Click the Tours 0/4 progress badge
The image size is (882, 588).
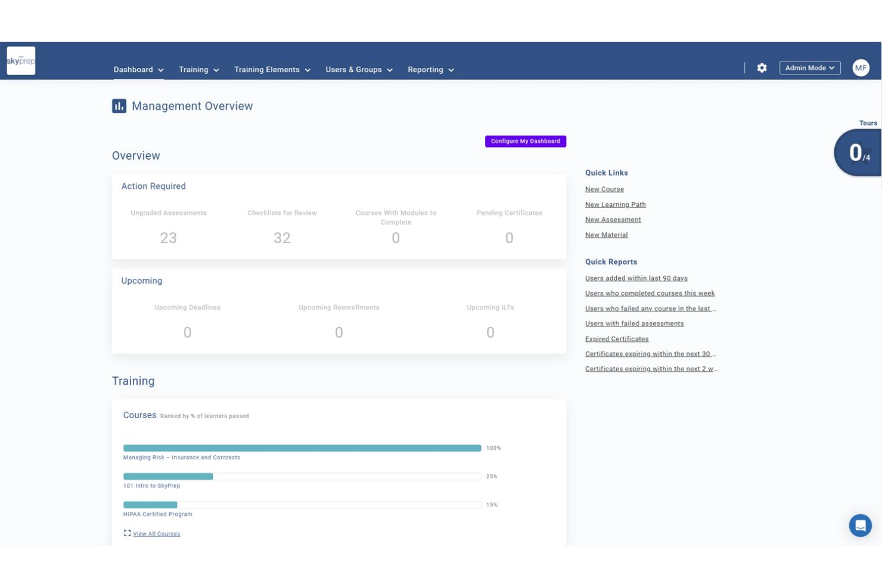[x=858, y=152]
